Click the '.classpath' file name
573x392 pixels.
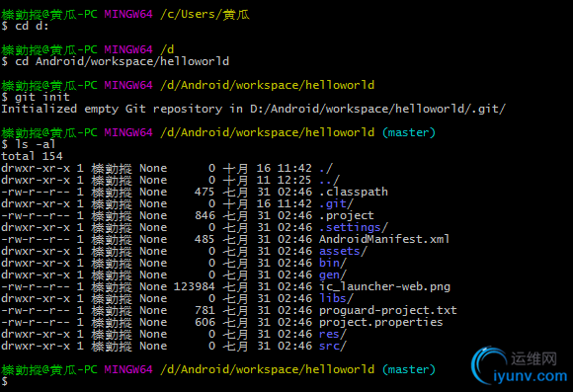(354, 192)
